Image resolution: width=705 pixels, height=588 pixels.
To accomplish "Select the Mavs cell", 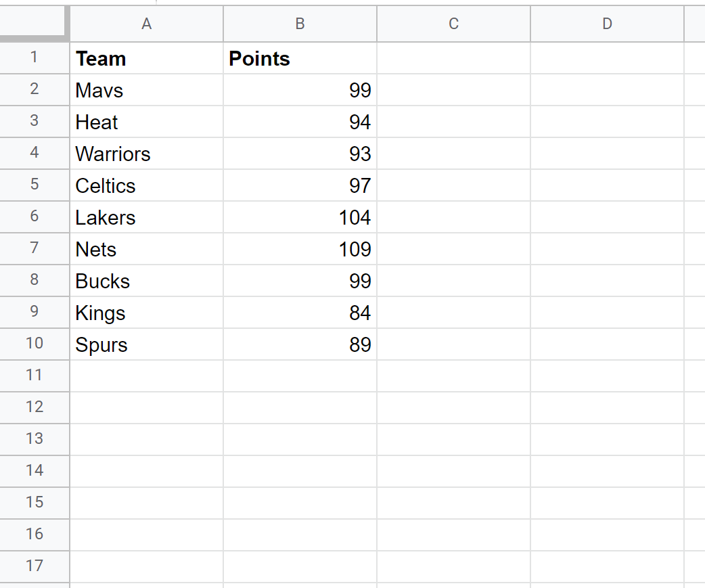I will [146, 90].
